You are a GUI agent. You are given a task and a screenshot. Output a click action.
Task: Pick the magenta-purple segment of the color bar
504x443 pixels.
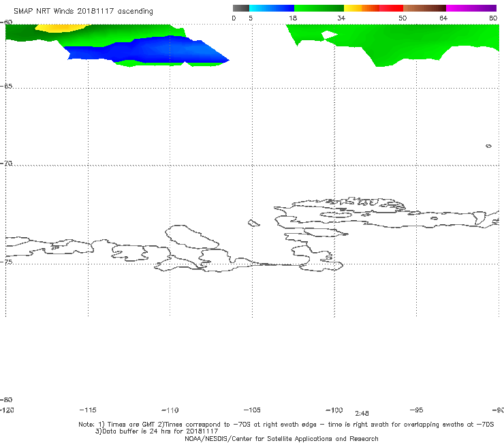[471, 8]
